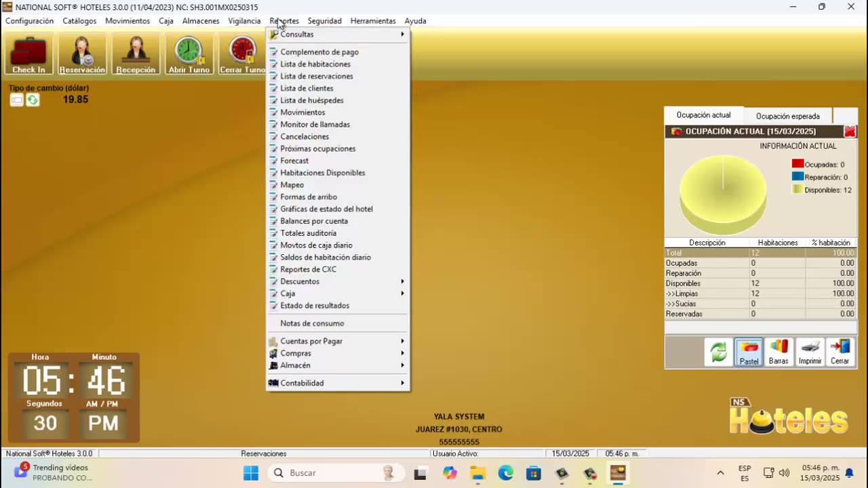Image resolution: width=868 pixels, height=488 pixels.
Task: Open Lista de huéspedes report
Action: (x=337, y=100)
